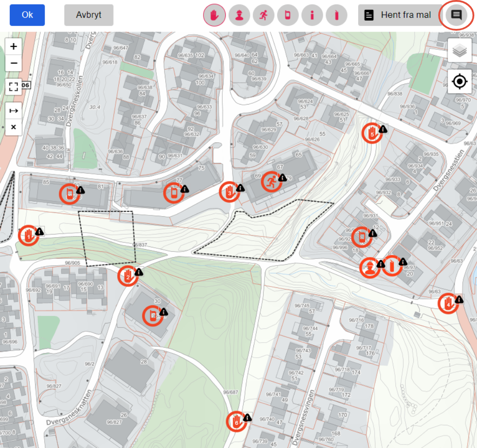
Task: Select the information marker tool in toolbar
Action: (312, 15)
